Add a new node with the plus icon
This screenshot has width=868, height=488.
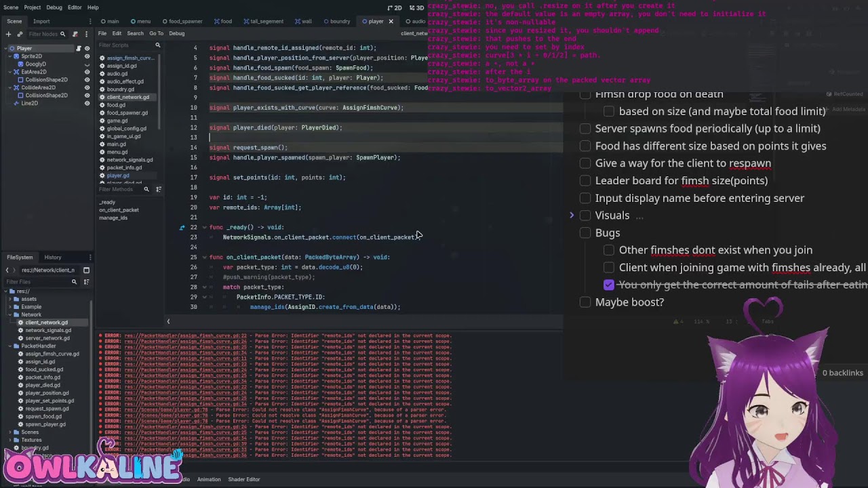(x=7, y=34)
